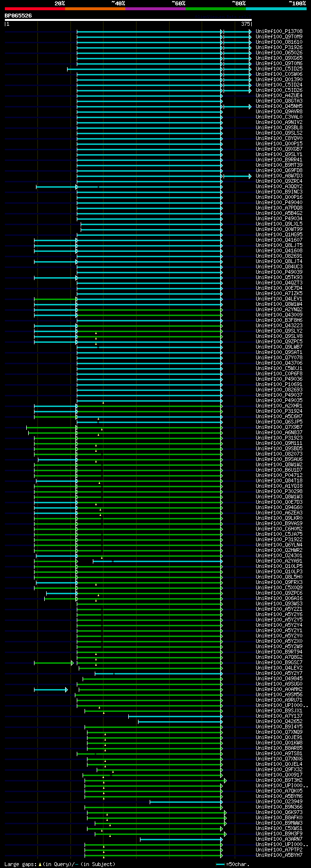Select label UniRef100_Q01390
The width and height of the screenshot is (311, 868).
point(279,80)
